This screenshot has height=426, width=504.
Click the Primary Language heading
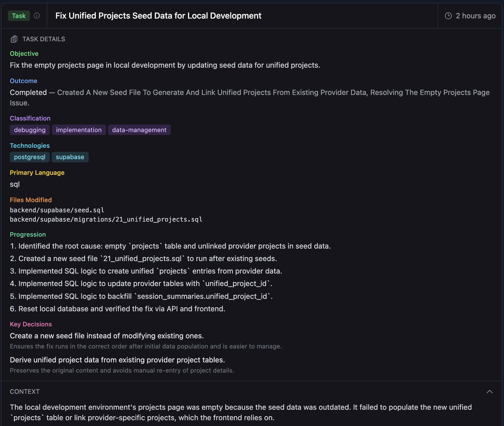coord(37,172)
